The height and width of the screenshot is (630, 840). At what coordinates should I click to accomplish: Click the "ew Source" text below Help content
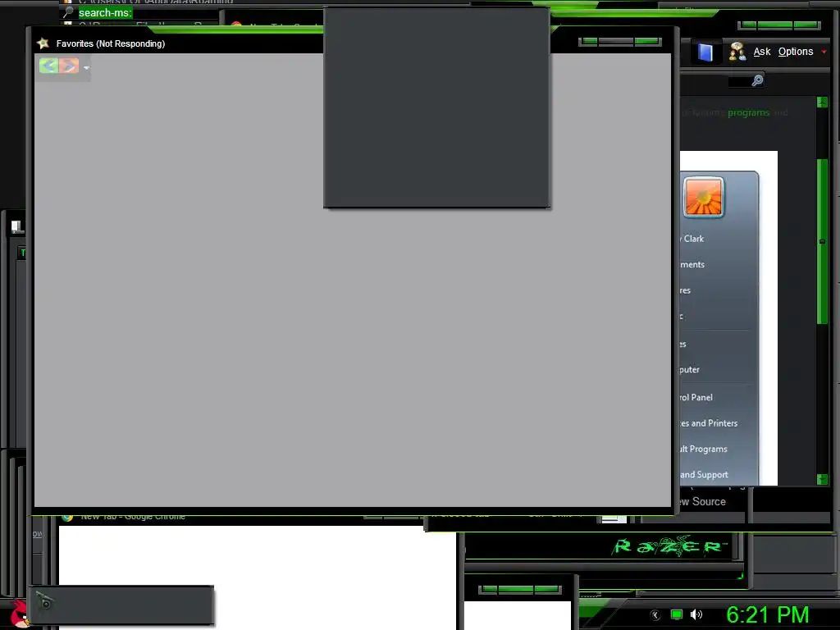pos(702,502)
